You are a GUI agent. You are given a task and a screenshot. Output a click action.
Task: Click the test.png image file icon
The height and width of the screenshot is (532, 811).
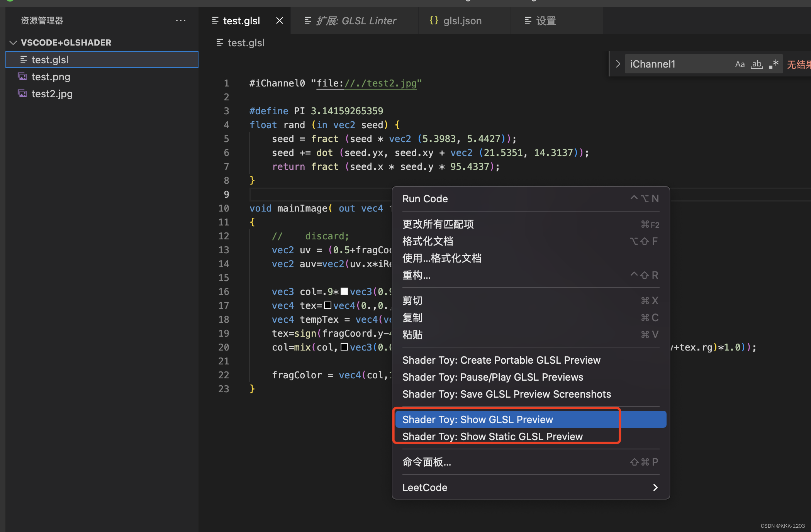point(22,76)
